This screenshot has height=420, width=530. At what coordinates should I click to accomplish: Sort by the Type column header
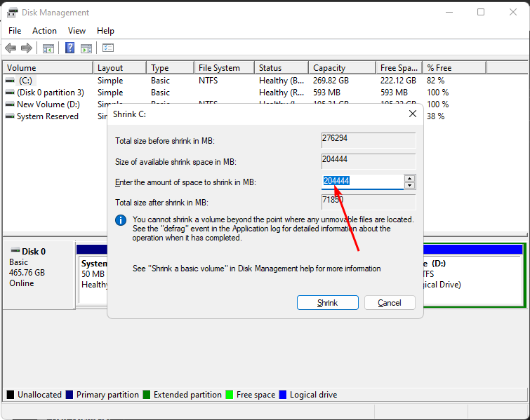[x=171, y=68]
